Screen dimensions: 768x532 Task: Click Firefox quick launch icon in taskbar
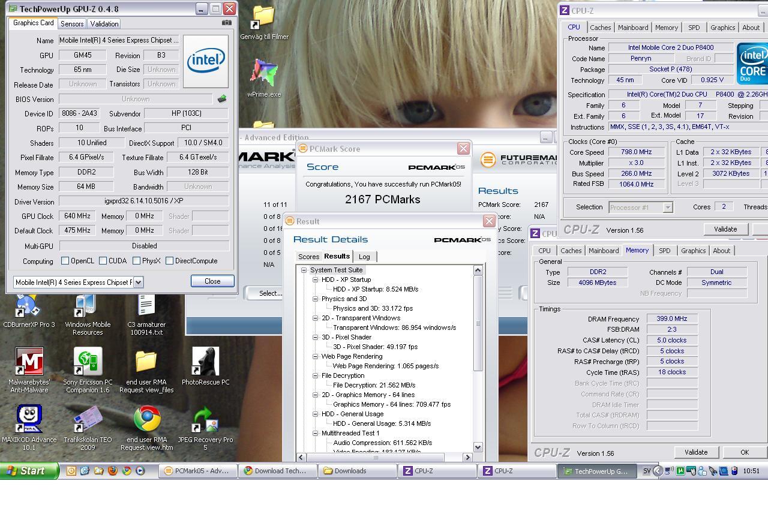[x=112, y=471]
